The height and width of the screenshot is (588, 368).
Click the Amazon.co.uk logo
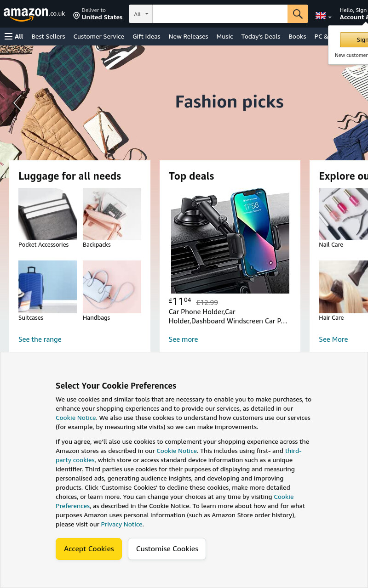34,14
